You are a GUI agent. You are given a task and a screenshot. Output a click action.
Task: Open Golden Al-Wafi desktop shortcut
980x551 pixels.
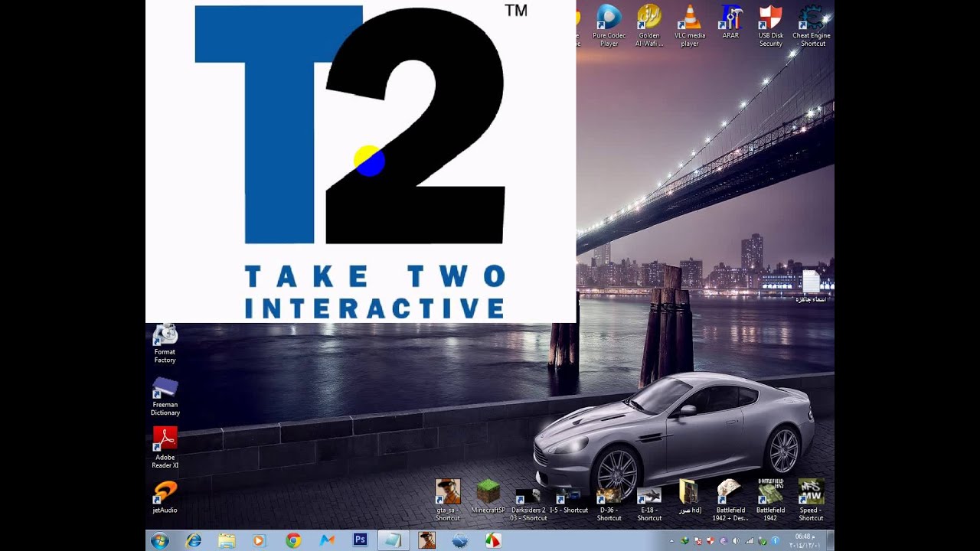tap(648, 24)
